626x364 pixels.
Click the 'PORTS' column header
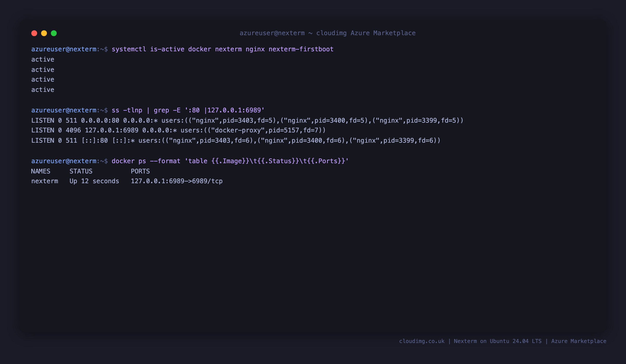pos(140,171)
